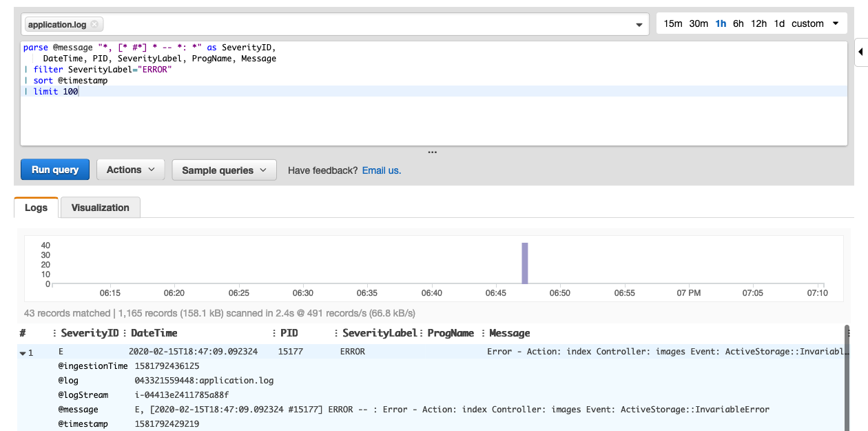
Task: Open the custom time range dropdown
Action: coord(816,23)
